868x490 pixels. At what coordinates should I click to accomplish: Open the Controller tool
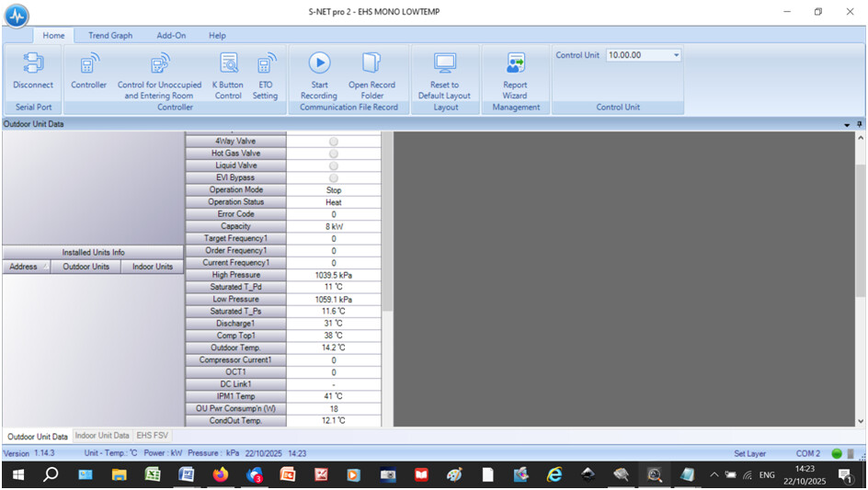89,63
